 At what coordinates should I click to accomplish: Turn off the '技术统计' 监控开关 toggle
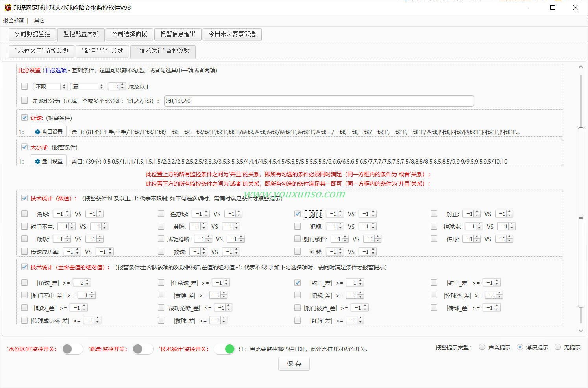click(224, 349)
